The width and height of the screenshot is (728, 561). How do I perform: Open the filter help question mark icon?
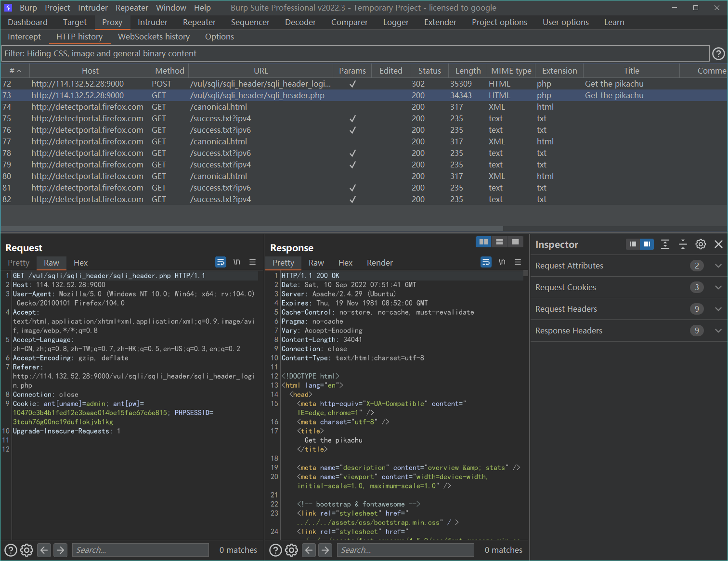pyautogui.click(x=718, y=53)
